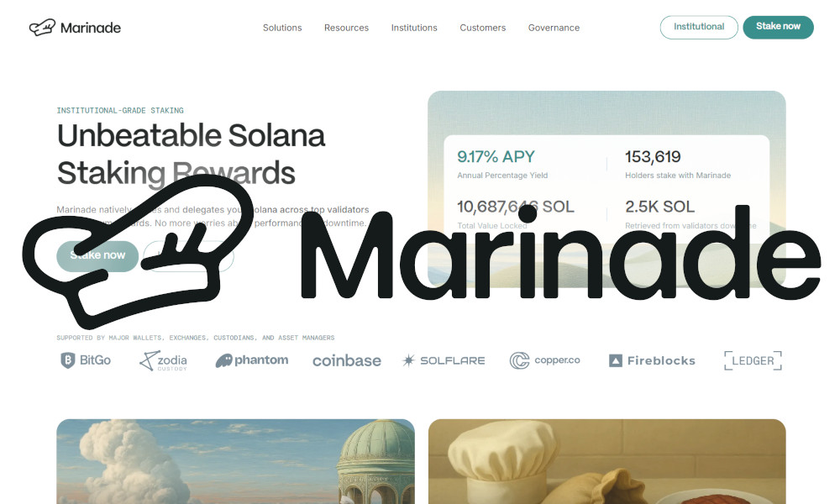Viewport: 840px width, 504px height.
Task: Click the Solflare star logo
Action: [x=444, y=360]
